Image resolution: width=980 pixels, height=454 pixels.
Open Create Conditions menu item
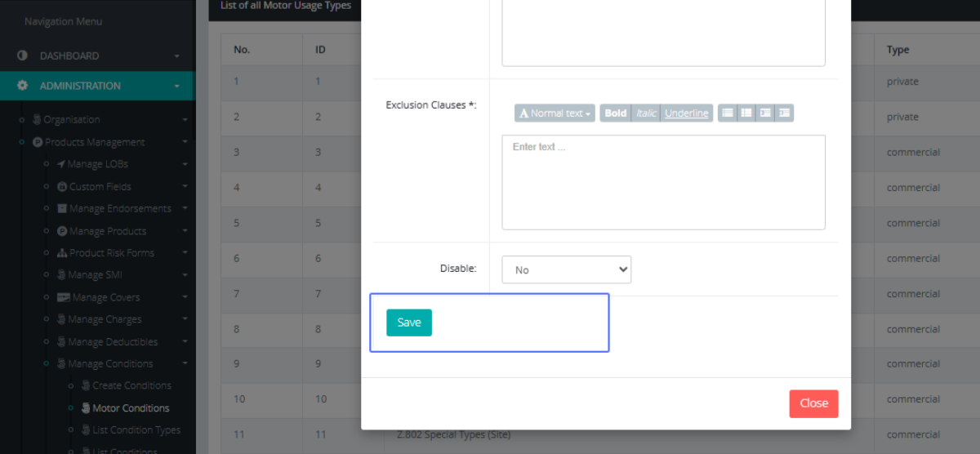pyautogui.click(x=131, y=385)
